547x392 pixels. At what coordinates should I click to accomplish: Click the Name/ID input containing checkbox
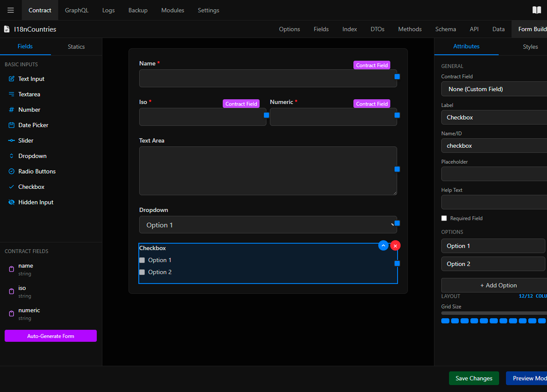click(494, 146)
